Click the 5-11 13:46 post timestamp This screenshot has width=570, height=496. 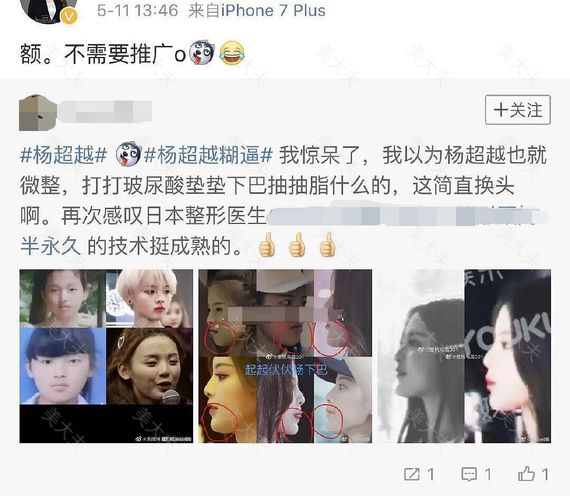[137, 11]
